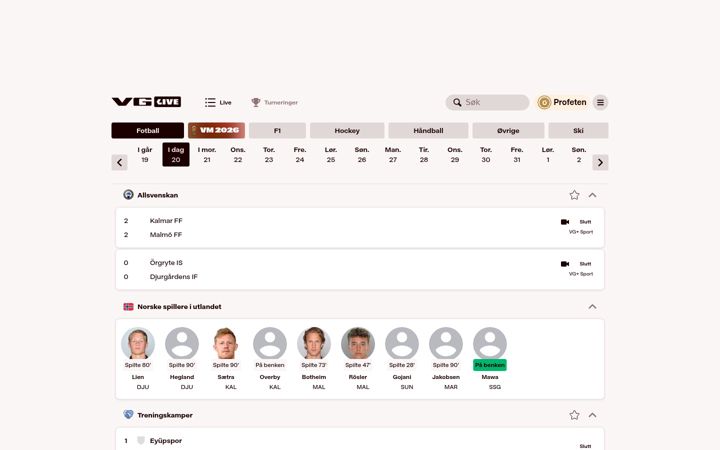Click the Treningskamper section icon
This screenshot has height=450, width=720.
[x=128, y=415]
